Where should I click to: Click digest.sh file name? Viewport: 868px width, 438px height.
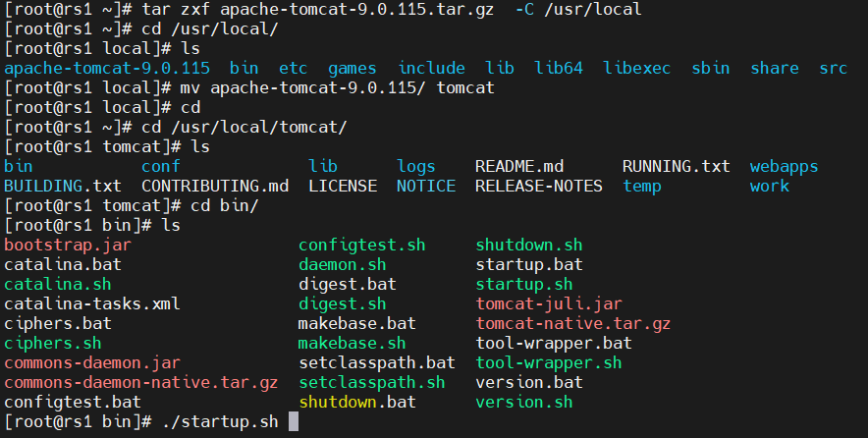(342, 303)
